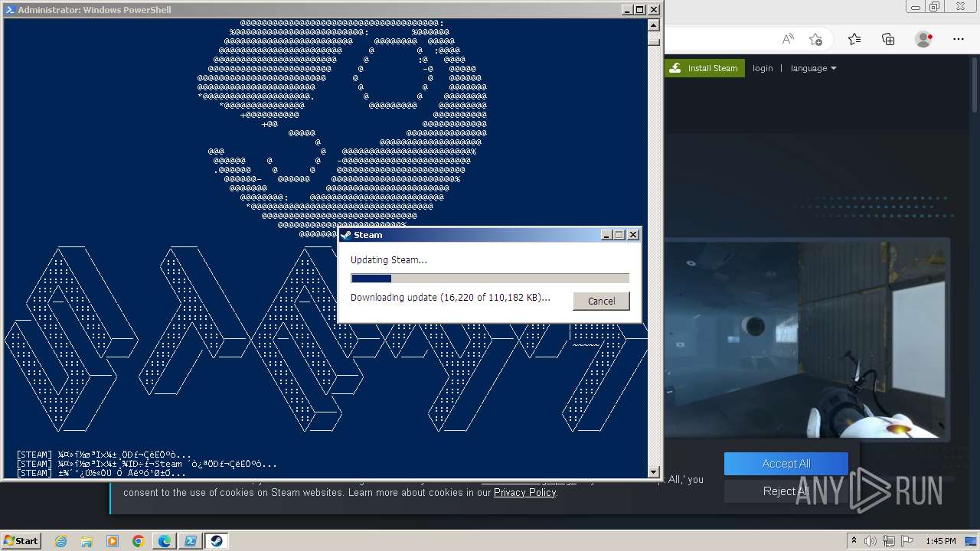
Task: Close the Steam updater dialog
Action: (x=633, y=235)
